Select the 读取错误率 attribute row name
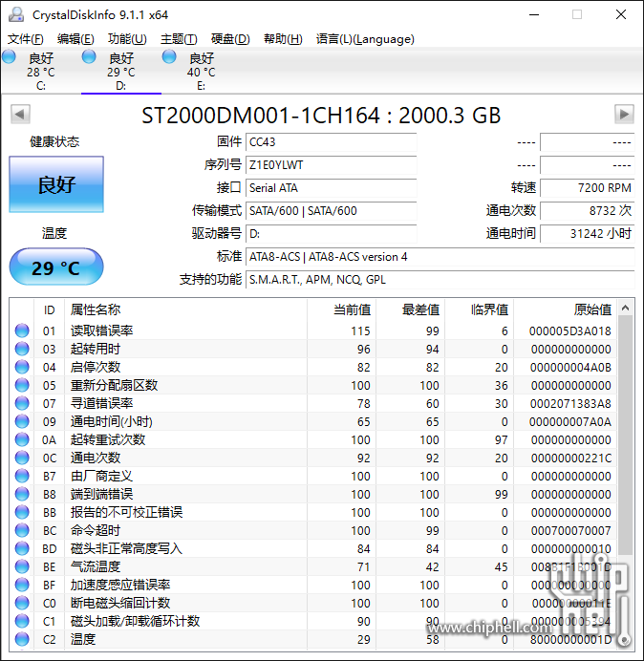The image size is (644, 661). click(101, 330)
